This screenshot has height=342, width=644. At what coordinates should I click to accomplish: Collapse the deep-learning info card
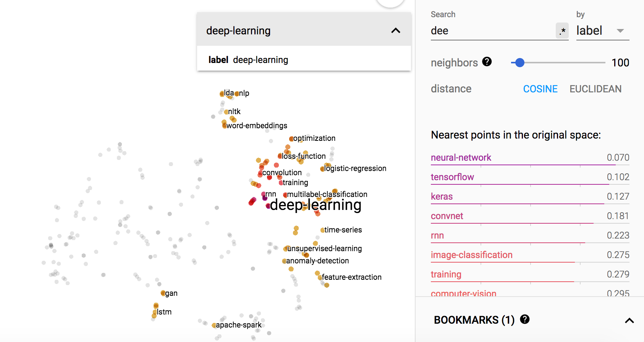396,31
